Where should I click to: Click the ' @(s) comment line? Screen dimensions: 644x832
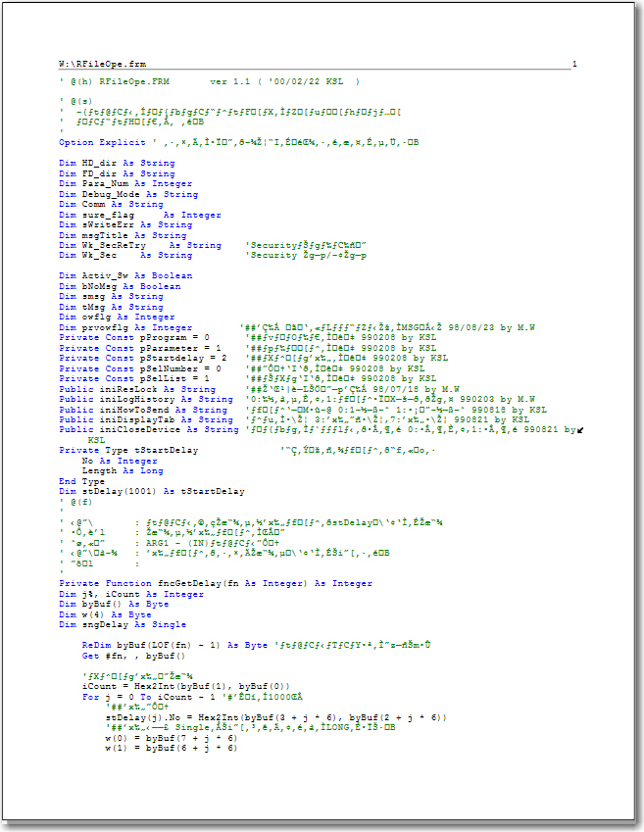click(x=75, y=101)
